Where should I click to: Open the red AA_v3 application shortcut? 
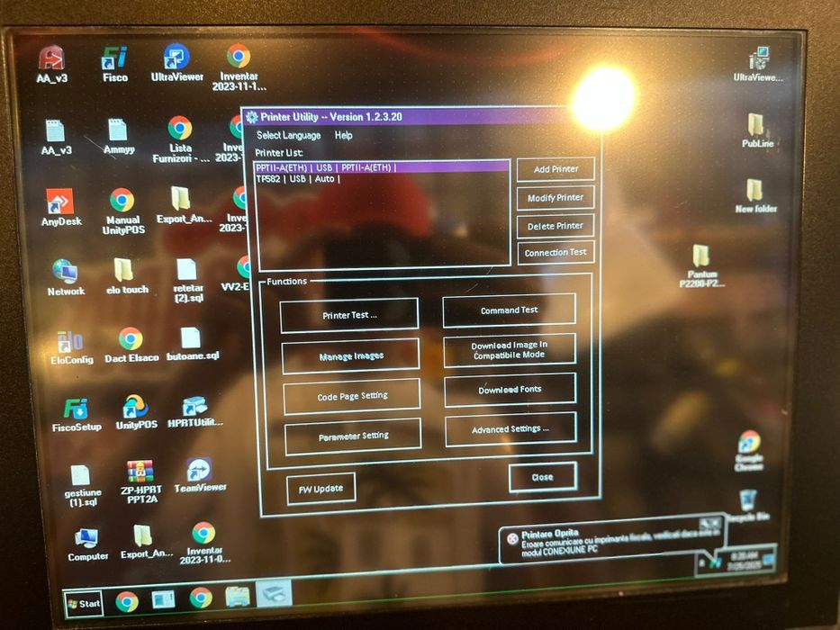[x=52, y=64]
